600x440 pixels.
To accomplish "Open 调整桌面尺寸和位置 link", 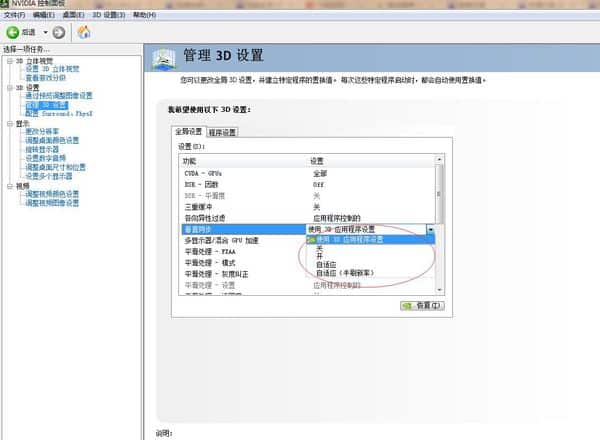I will pyautogui.click(x=55, y=167).
